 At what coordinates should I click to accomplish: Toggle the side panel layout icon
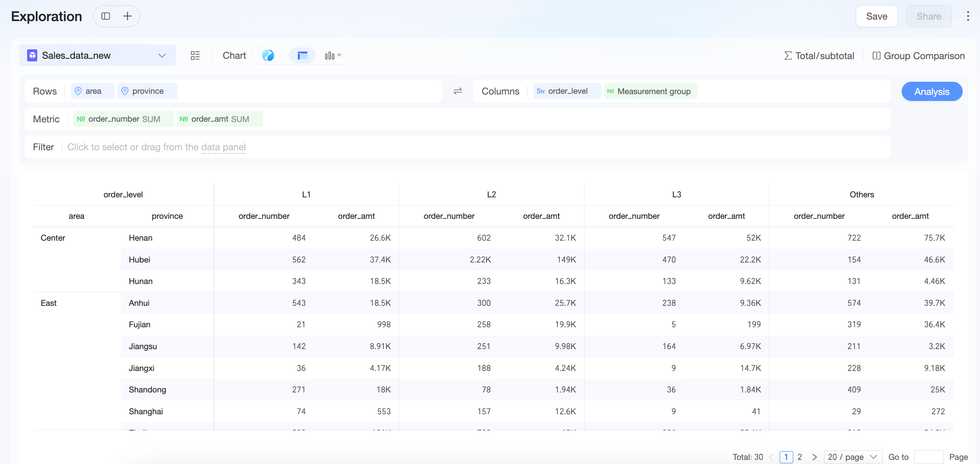tap(106, 16)
